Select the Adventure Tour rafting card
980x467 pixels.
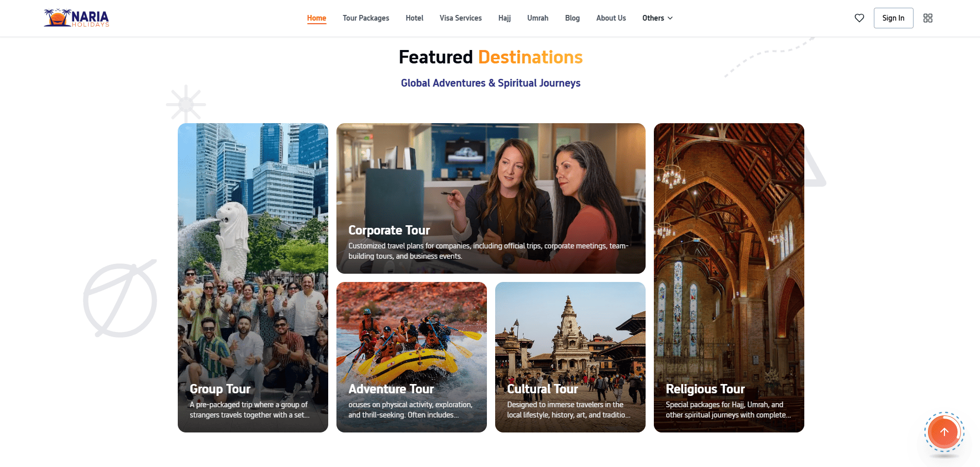(x=412, y=357)
